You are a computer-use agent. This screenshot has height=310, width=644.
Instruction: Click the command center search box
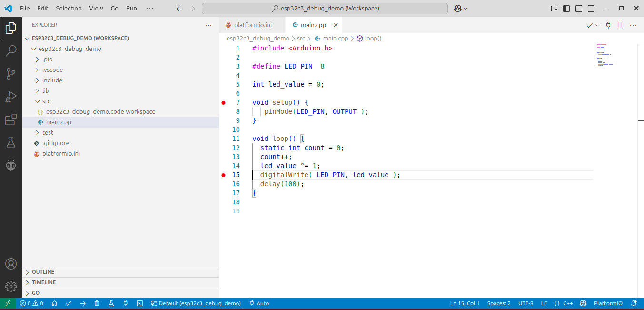click(325, 9)
